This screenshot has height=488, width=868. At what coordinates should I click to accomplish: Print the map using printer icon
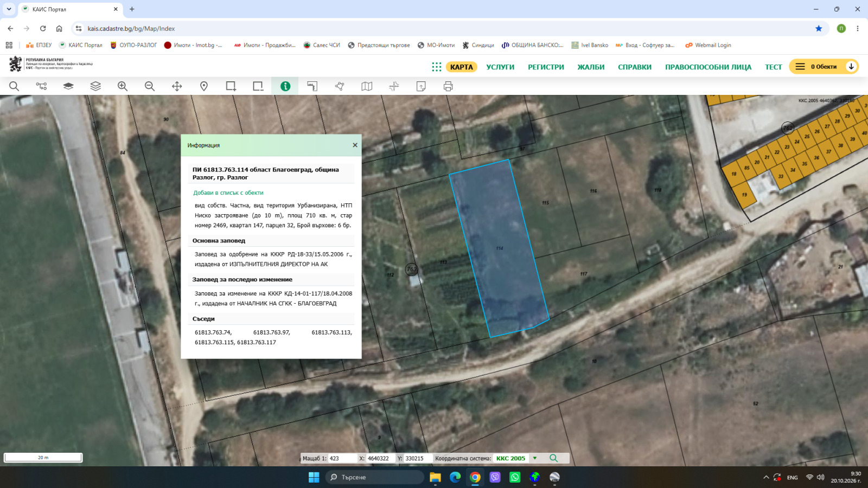coord(448,86)
